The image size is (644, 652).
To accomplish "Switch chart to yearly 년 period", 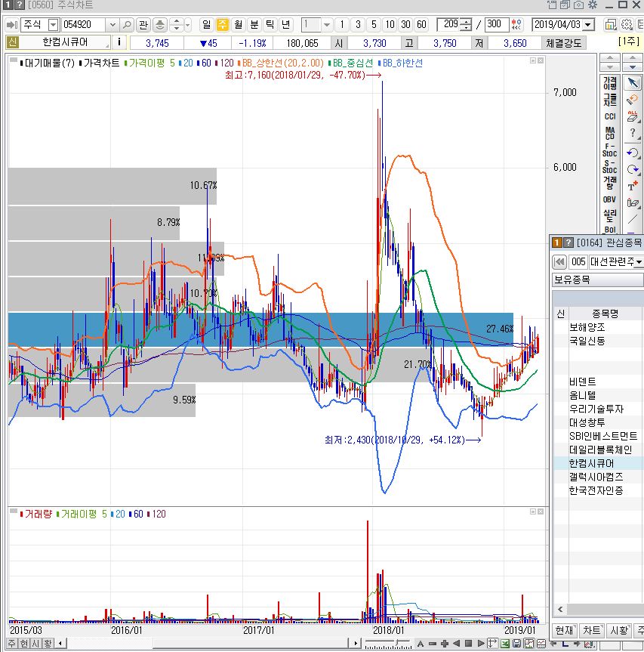I will point(286,25).
